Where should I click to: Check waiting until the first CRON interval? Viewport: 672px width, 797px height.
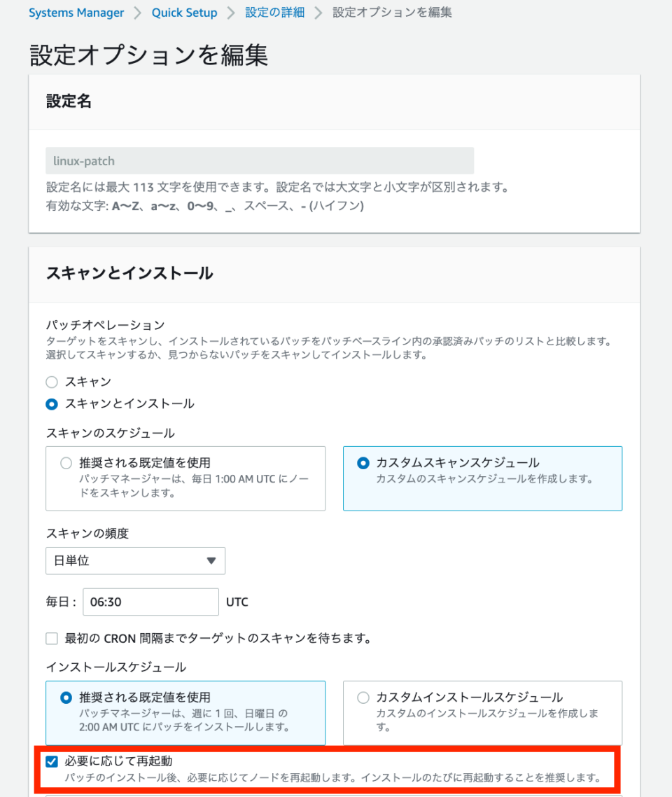(x=51, y=638)
